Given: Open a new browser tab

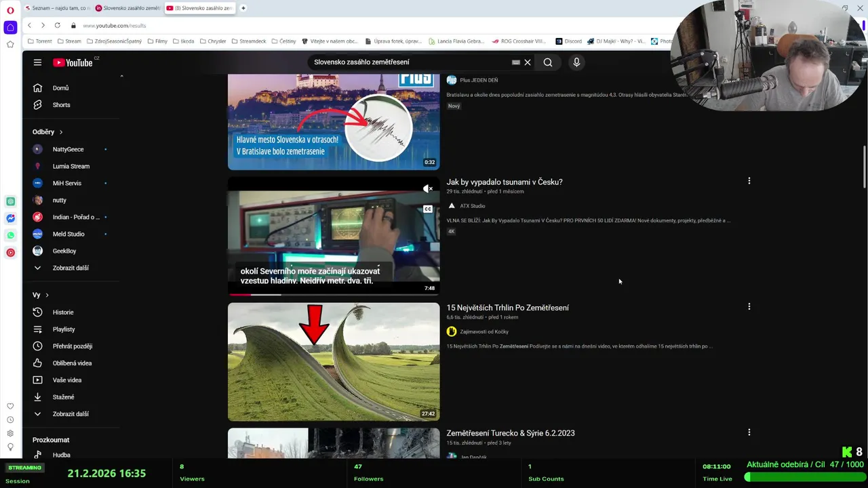Looking at the screenshot, I should (243, 8).
